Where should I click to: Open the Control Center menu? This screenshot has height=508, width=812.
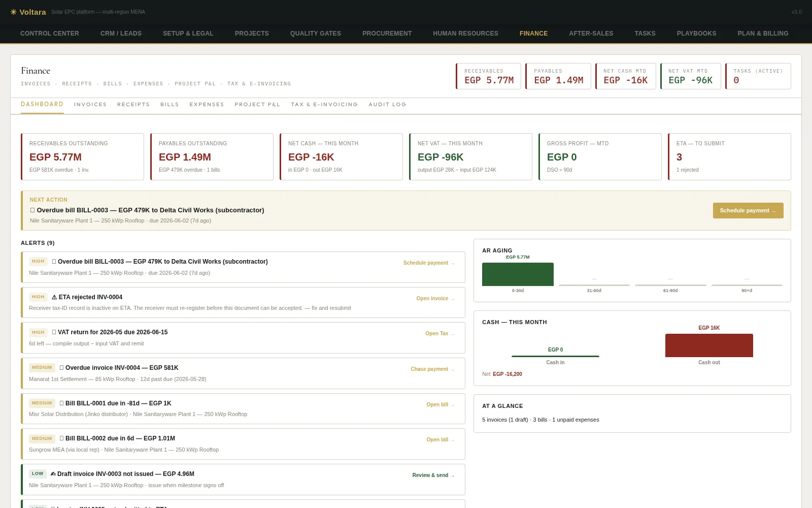pyautogui.click(x=50, y=34)
